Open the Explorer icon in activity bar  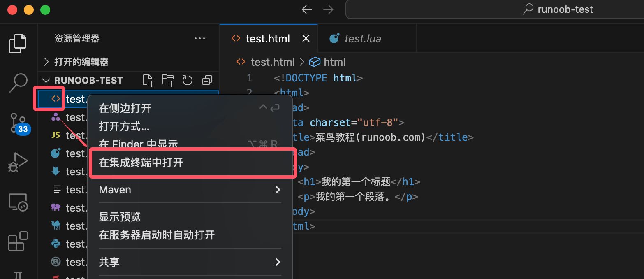pos(17,43)
